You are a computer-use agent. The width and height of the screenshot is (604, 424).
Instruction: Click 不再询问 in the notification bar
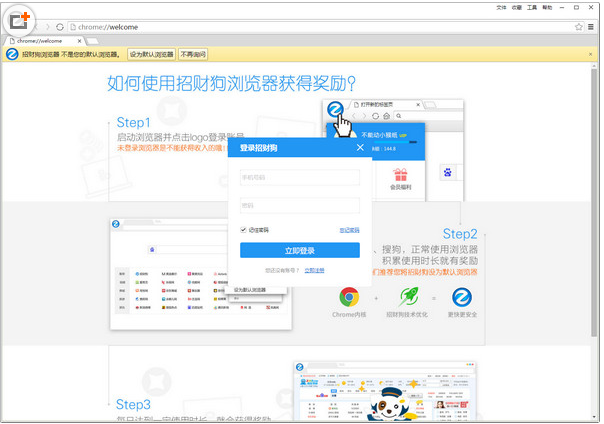click(193, 55)
